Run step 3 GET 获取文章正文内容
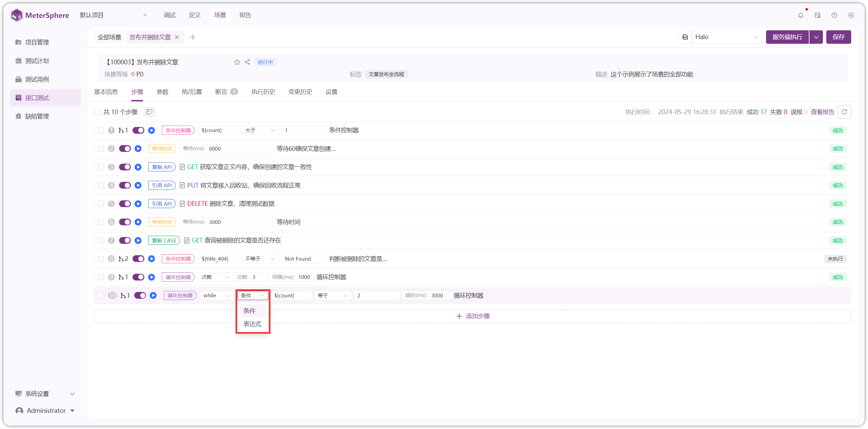Screen dimensions: 868x429 coord(138,167)
